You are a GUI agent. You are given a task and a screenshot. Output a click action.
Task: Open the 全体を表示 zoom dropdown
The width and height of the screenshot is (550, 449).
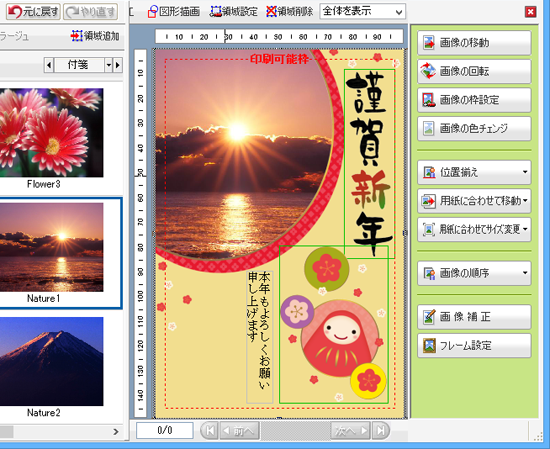tap(363, 12)
